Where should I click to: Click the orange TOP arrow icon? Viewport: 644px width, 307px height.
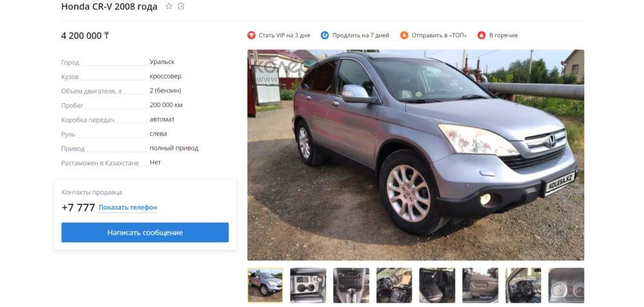404,35
